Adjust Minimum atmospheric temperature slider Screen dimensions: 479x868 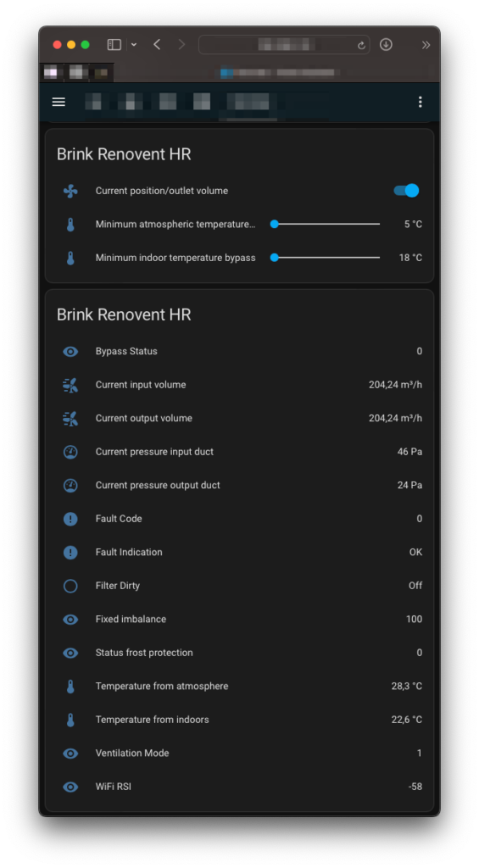pos(326,224)
